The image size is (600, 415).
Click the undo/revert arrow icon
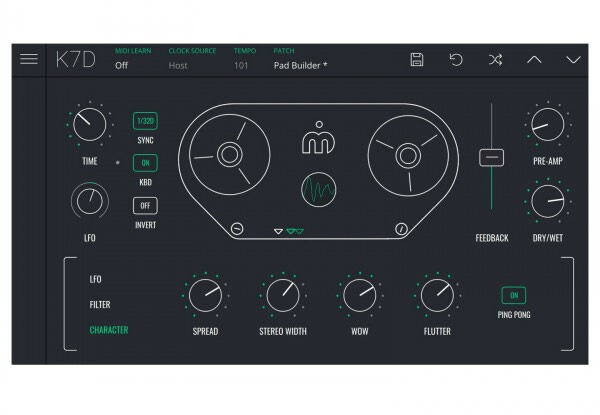coord(456,60)
